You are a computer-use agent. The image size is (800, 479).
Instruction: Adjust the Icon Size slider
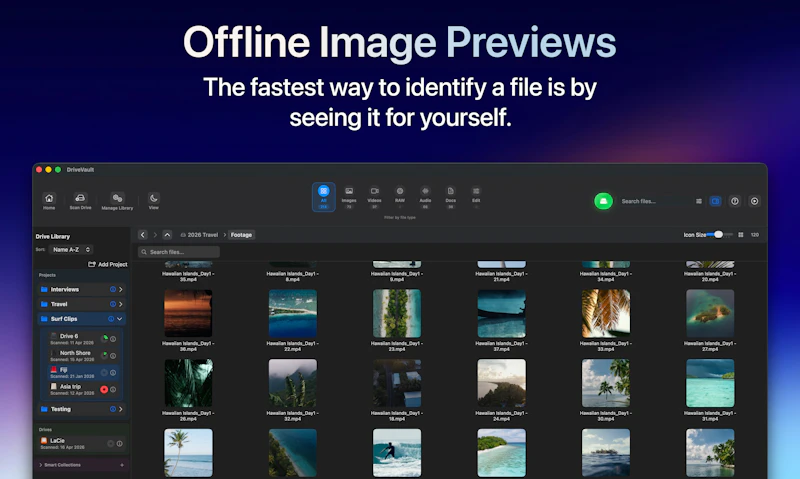tap(719, 235)
